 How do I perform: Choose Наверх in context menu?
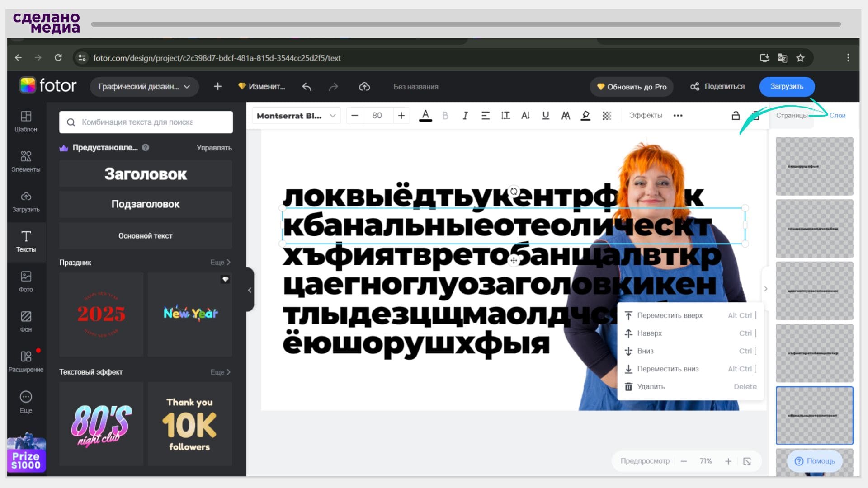coord(690,333)
